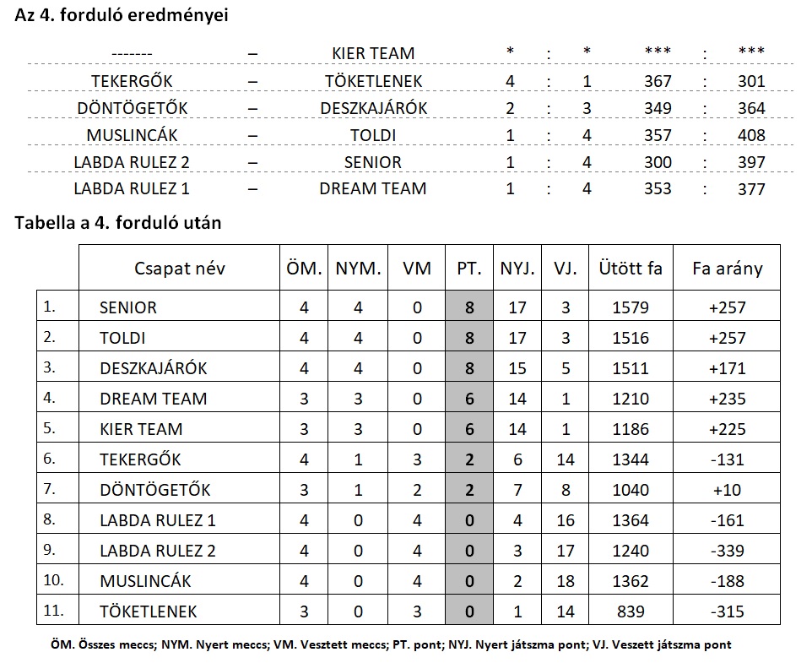The height and width of the screenshot is (663, 812).
Task: Select the 839 Ütött fa cell
Action: tap(631, 611)
